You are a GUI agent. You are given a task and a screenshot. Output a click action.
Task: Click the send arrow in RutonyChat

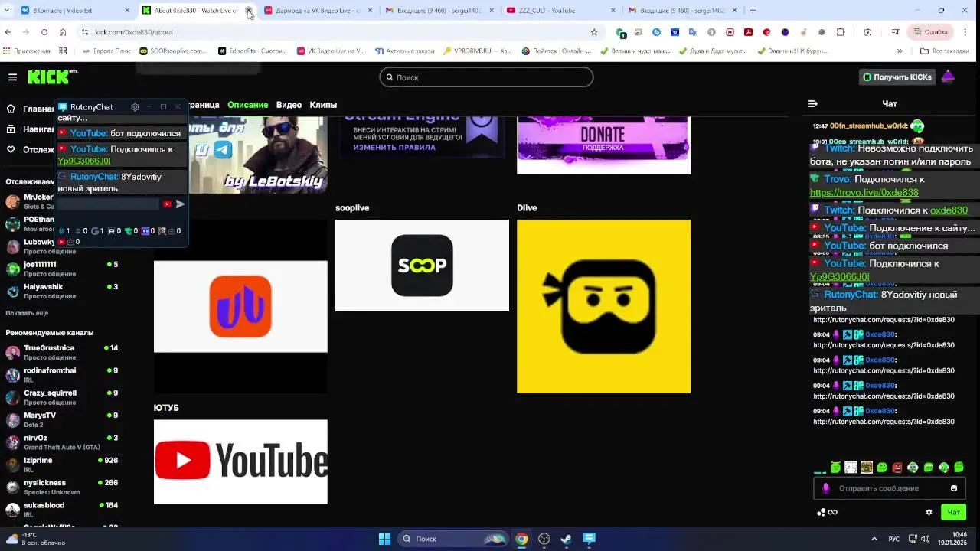[180, 204]
